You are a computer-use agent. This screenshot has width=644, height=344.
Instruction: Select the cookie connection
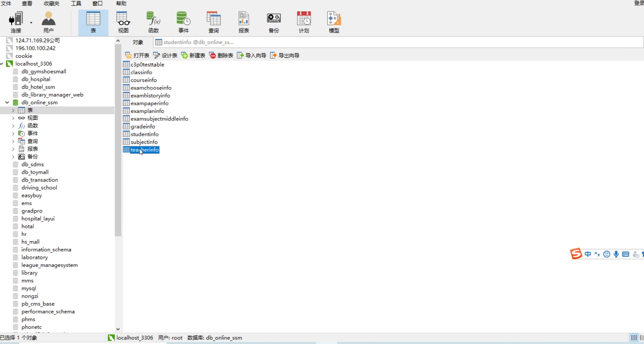coord(24,56)
